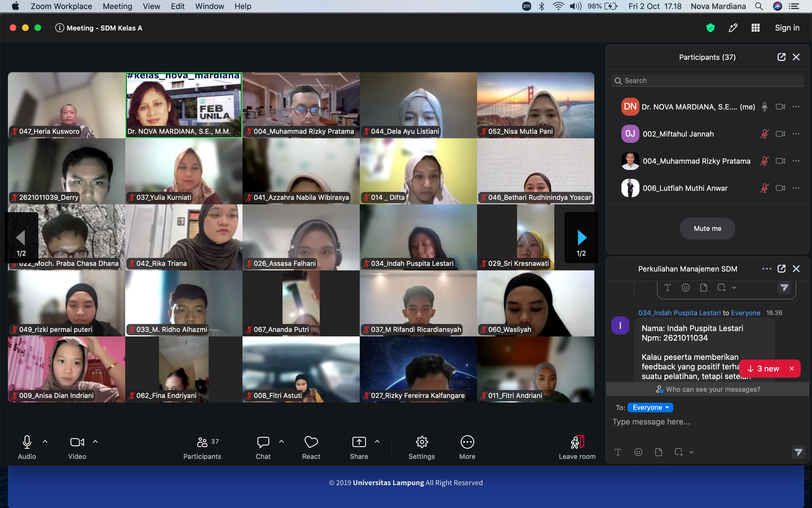This screenshot has height=508, width=812.
Task: Open Settings gear in meeting toolbar
Action: [422, 447]
